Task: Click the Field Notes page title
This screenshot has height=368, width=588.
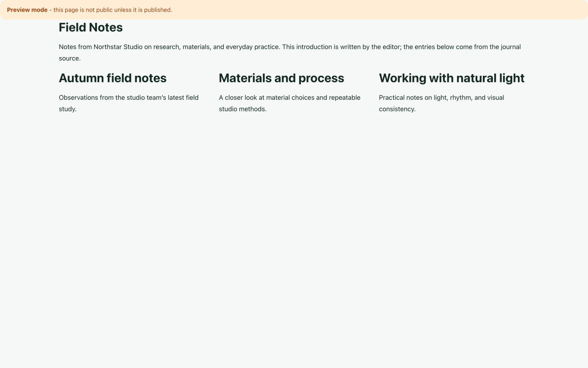Action: pyautogui.click(x=90, y=28)
